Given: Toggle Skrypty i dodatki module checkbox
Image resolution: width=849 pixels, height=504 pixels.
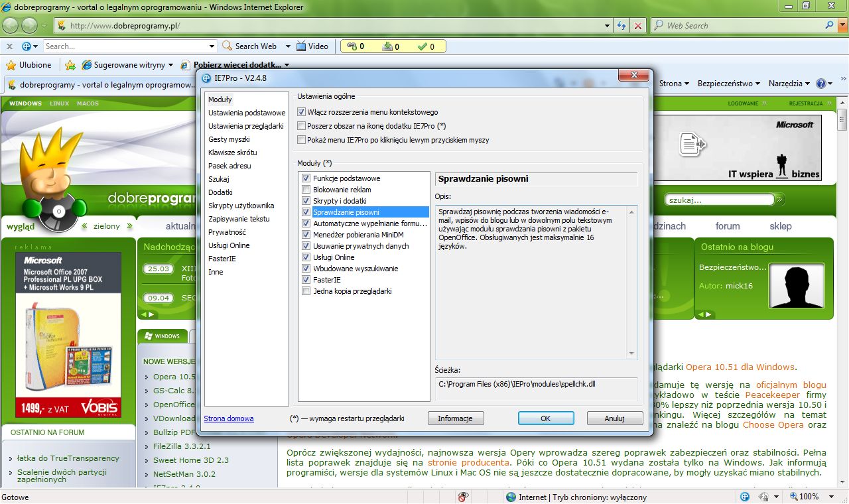Looking at the screenshot, I should [x=306, y=201].
